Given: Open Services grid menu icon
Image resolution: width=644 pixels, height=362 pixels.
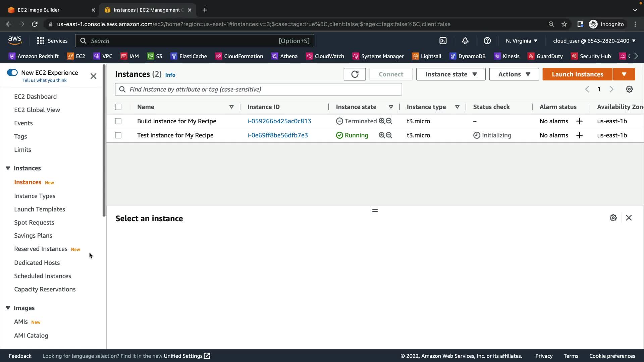Looking at the screenshot, I should point(41,41).
